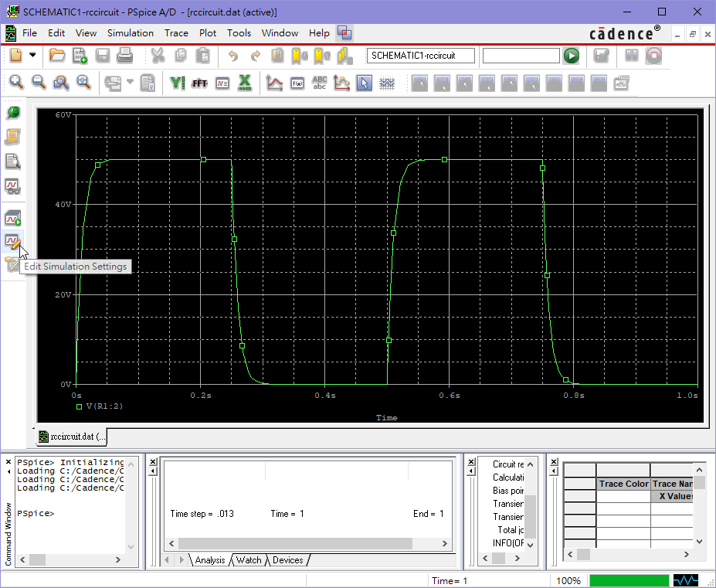This screenshot has width=716, height=588.
Task: Click the New file toolbar icon
Action: (x=16, y=56)
